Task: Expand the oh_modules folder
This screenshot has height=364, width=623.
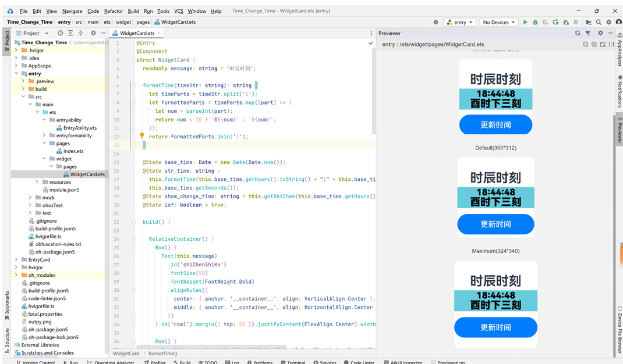Action: [16, 274]
